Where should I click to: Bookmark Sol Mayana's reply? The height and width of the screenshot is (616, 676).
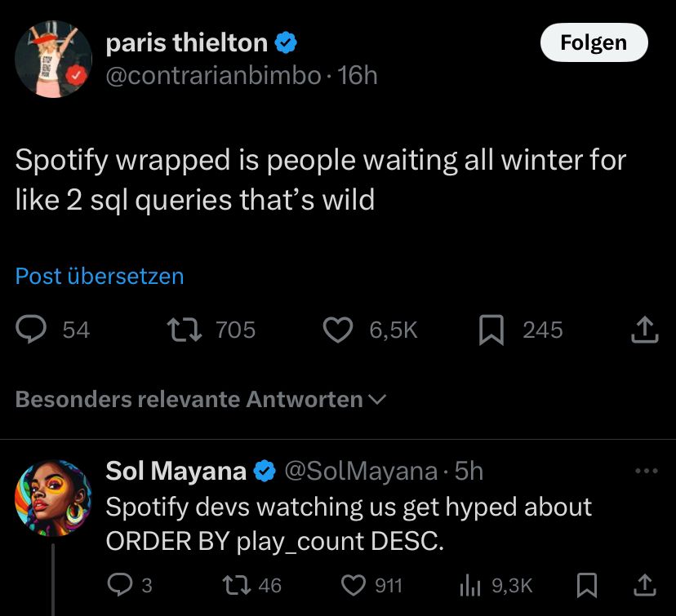(586, 585)
